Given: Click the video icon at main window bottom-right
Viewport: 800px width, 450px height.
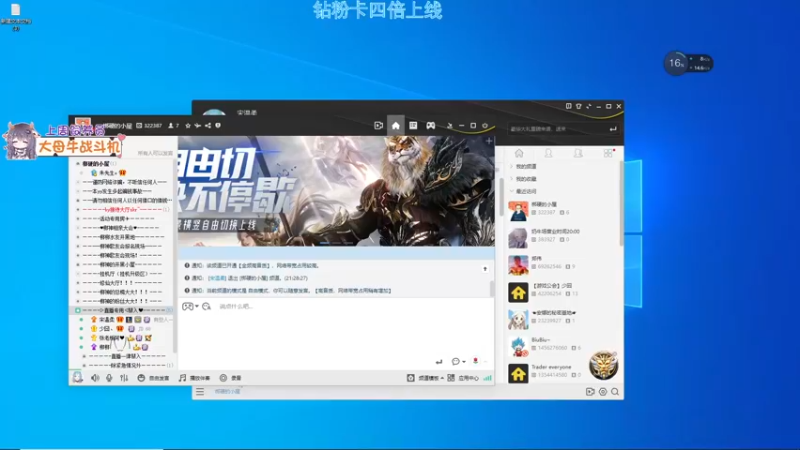Looking at the screenshot, I should 590,392.
